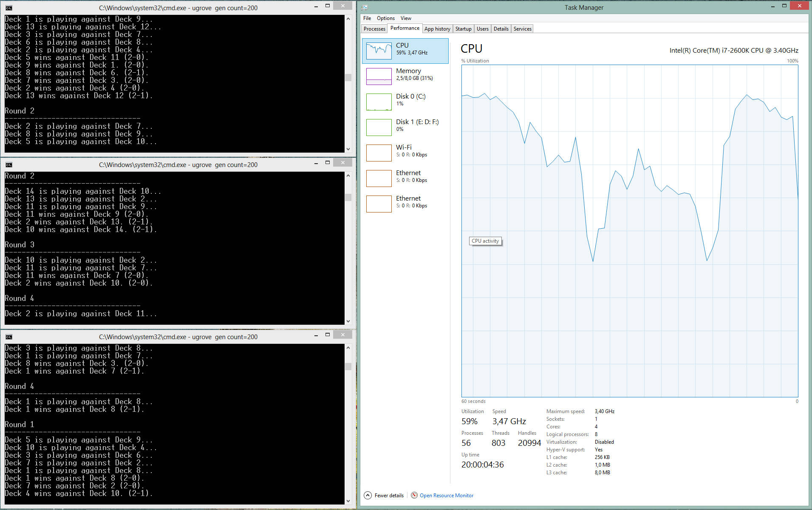Viewport: 812px width, 510px height.
Task: Click the Virtualization Disabled value
Action: pos(604,442)
